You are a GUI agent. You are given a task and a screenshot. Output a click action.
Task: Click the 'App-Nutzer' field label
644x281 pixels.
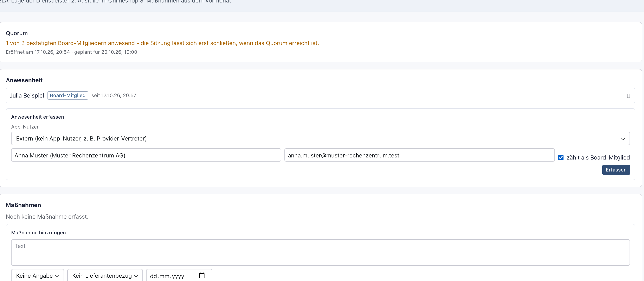pos(25,127)
